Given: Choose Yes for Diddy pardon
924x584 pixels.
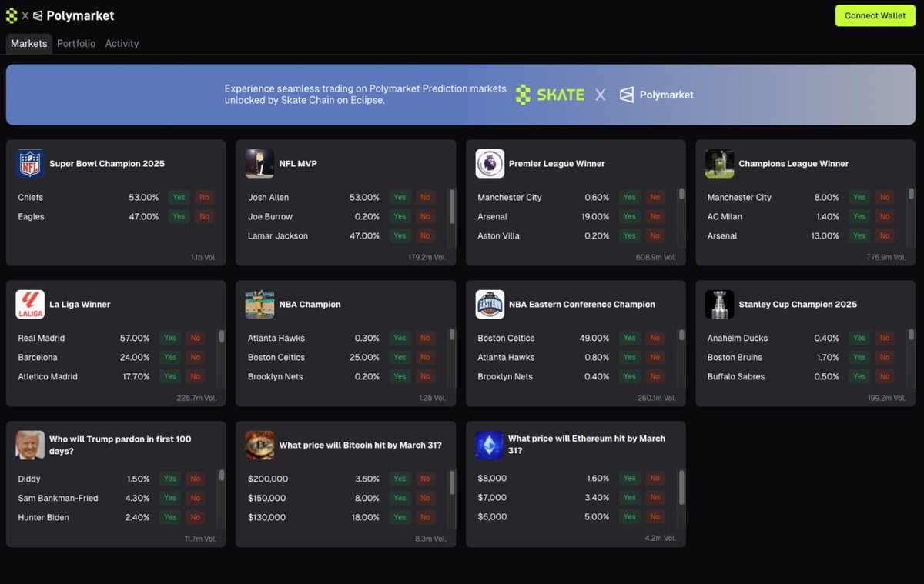Looking at the screenshot, I should 170,479.
